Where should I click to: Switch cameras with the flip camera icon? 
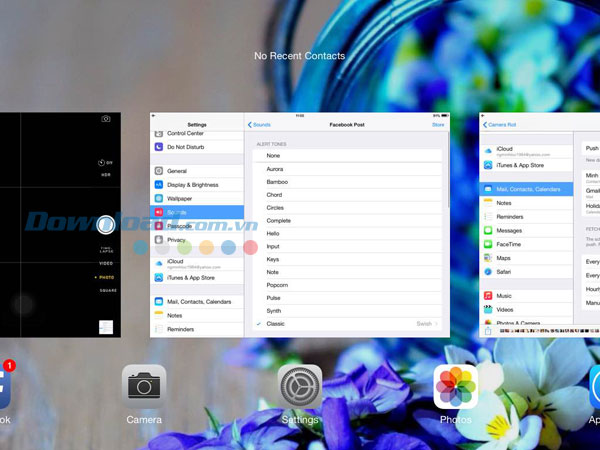pyautogui.click(x=106, y=119)
